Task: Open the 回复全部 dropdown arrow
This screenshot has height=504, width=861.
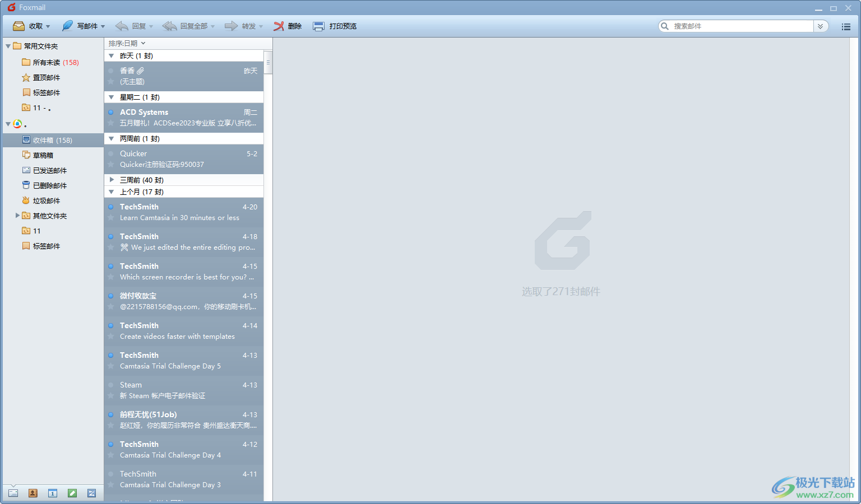Action: (x=212, y=26)
